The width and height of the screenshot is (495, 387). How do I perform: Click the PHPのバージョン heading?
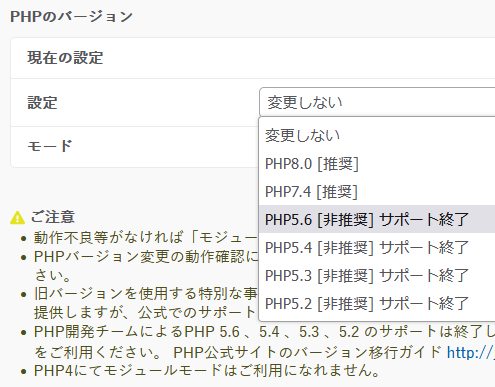coord(71,16)
